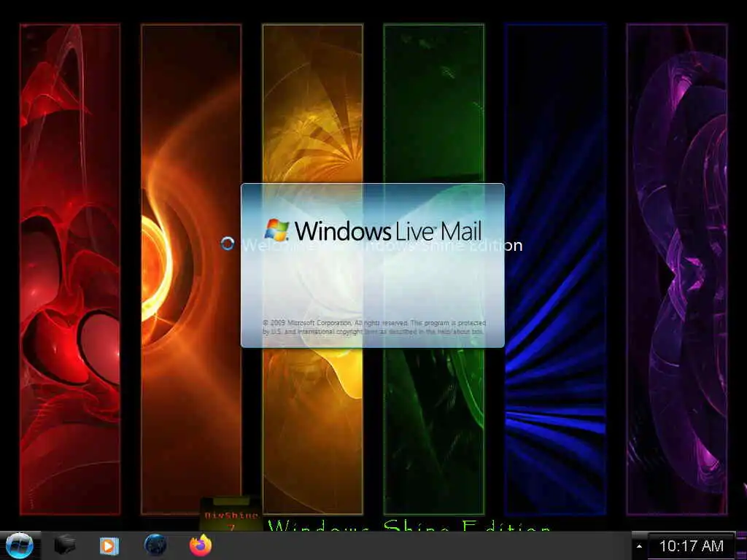The image size is (747, 560).
Task: Select the DivShine desktop gadget
Action: point(231,515)
